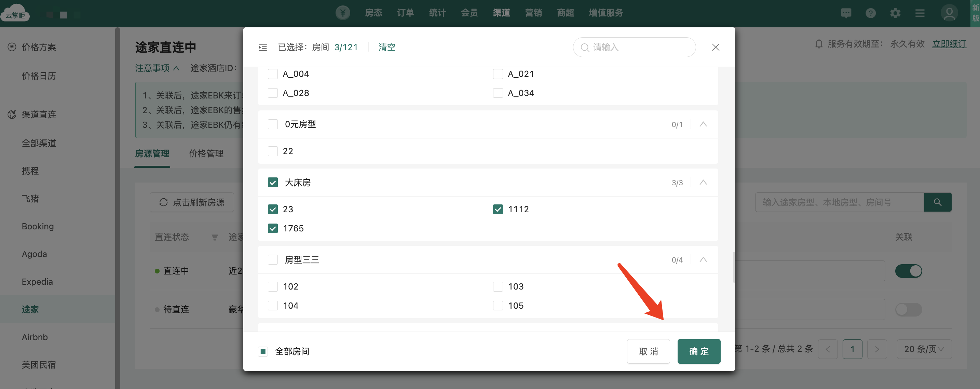Open the 20 条/页 page size dropdown
This screenshot has width=980, height=389.
[924, 349]
